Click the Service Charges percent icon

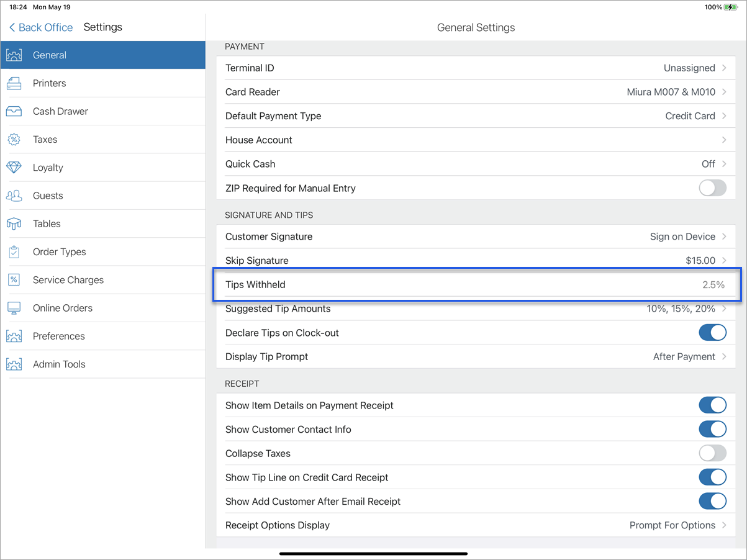(x=14, y=280)
